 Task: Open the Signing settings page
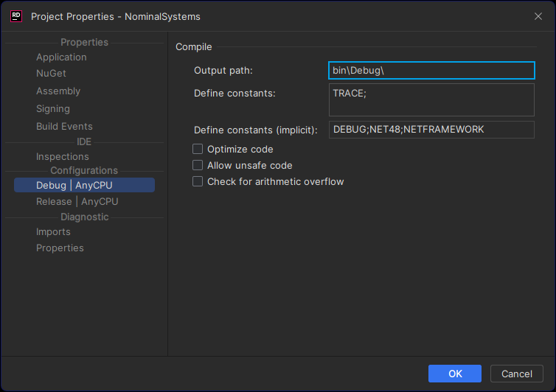[53, 109]
